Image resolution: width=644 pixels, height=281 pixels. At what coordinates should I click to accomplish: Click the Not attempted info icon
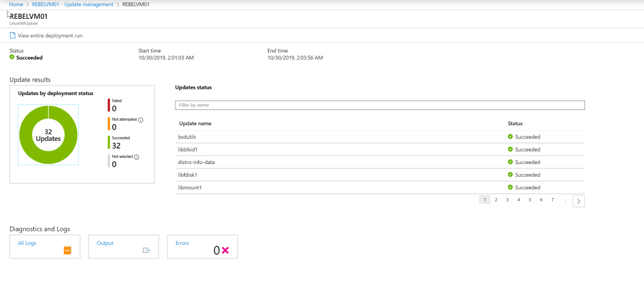click(140, 119)
